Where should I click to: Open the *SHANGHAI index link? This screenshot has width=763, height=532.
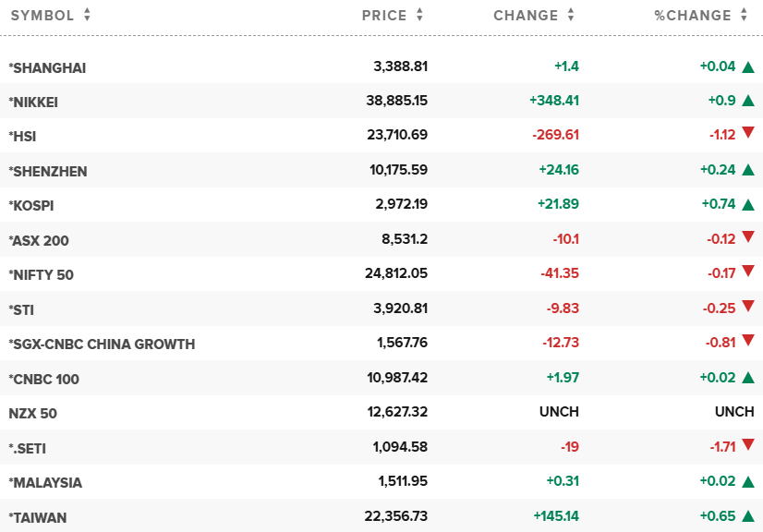(x=47, y=67)
